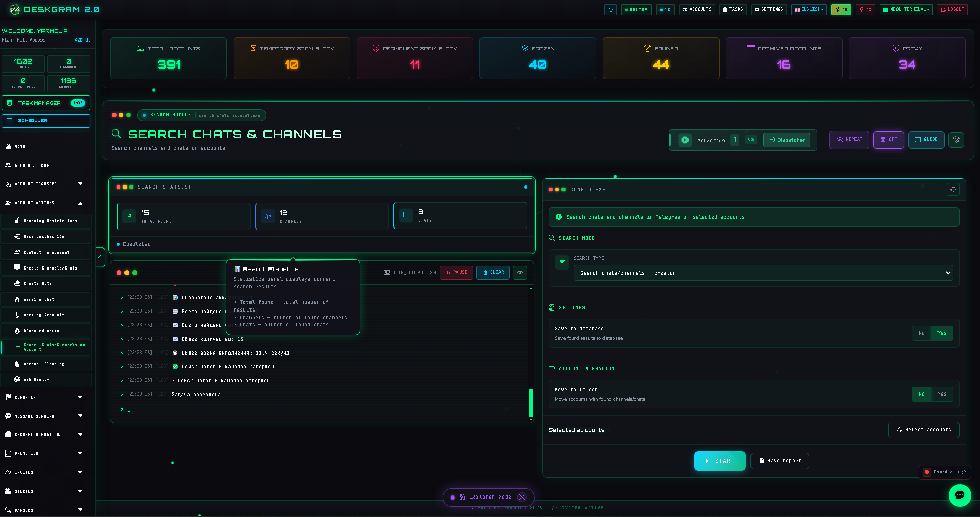This screenshot has width=980, height=517.
Task: Click the Create Bots robot icon
Action: 17,283
